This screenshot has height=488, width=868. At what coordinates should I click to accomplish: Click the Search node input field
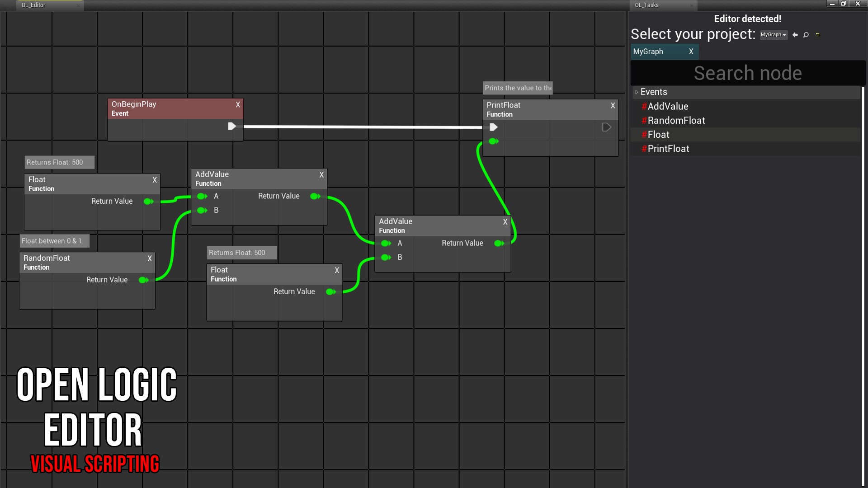[748, 73]
